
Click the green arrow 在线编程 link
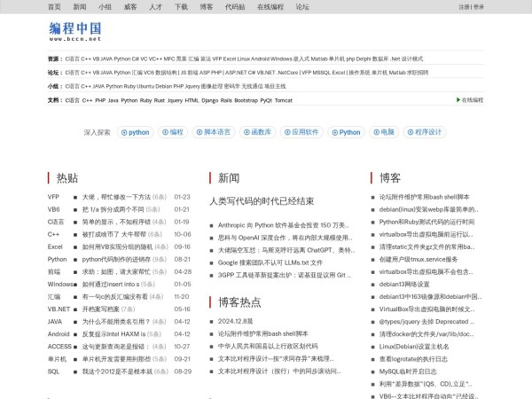470,99
